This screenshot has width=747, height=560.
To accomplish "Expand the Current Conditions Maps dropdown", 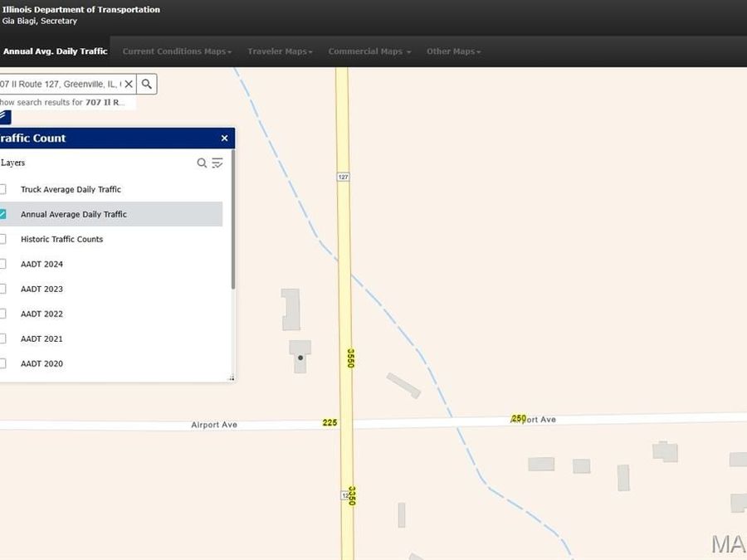I will (177, 51).
